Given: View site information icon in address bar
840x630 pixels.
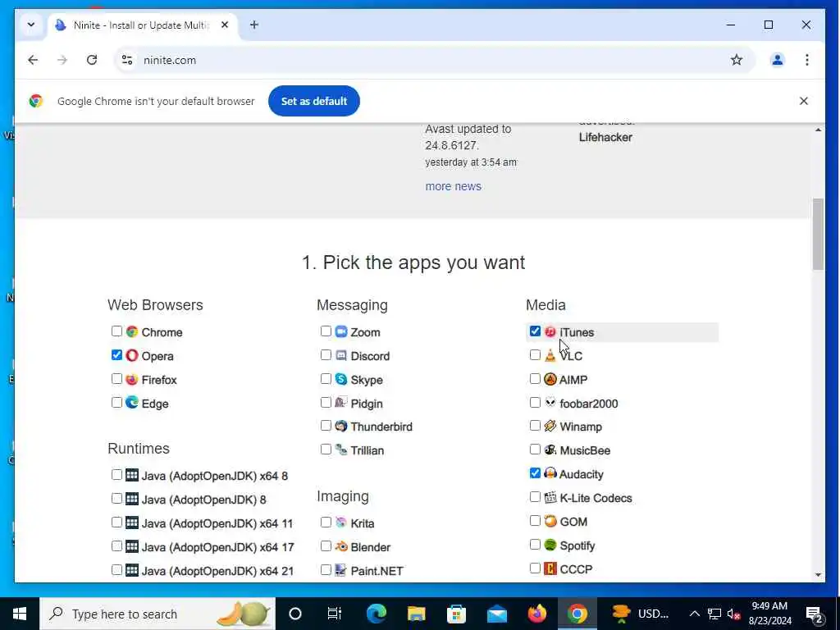Looking at the screenshot, I should click(127, 60).
